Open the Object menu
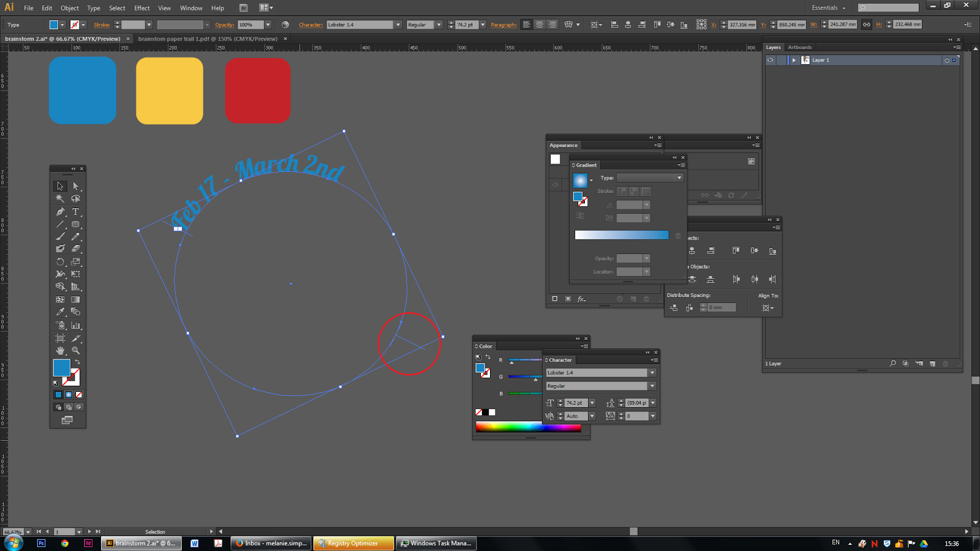 coord(70,8)
